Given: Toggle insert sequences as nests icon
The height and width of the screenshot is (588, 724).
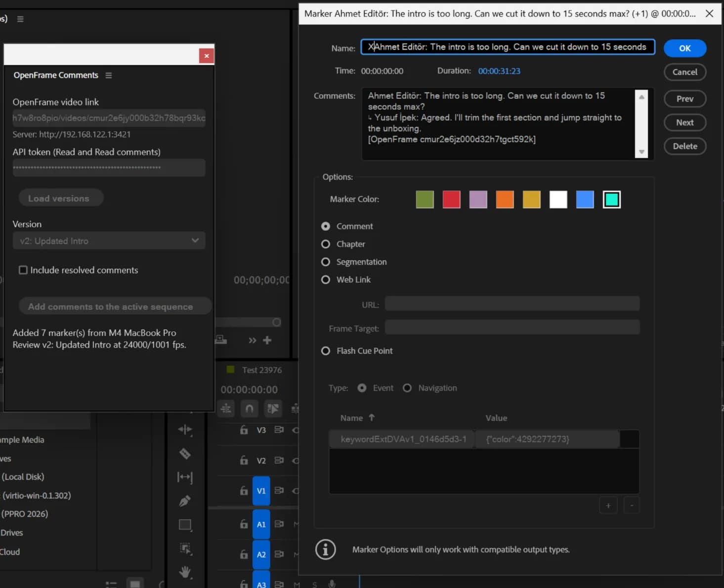Looking at the screenshot, I should pyautogui.click(x=226, y=409).
